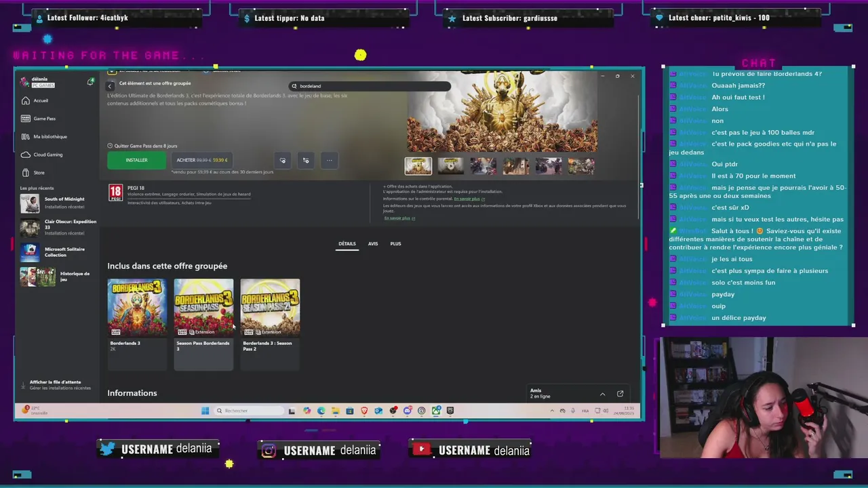Open Store in the sidebar
This screenshot has height=488, width=868.
[x=39, y=172]
